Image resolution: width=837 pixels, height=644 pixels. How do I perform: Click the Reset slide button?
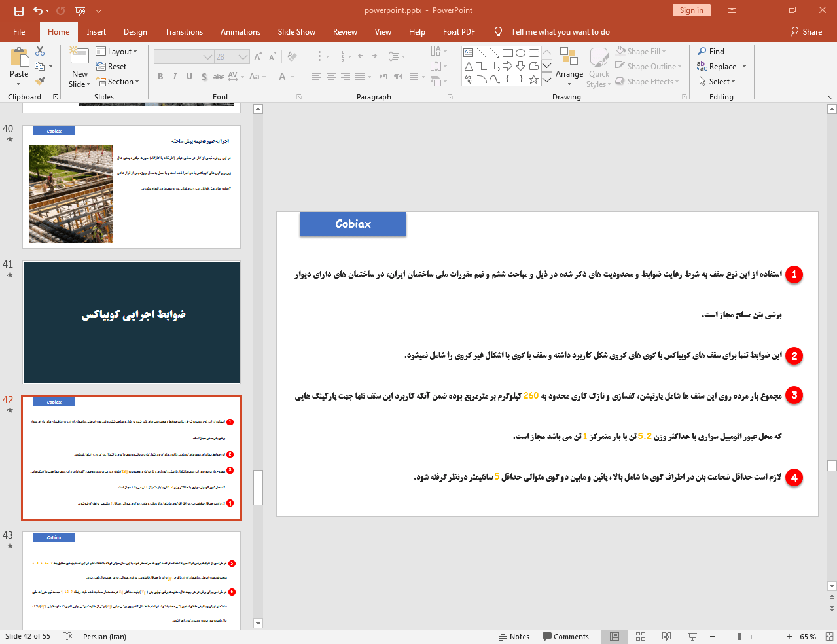click(x=111, y=67)
